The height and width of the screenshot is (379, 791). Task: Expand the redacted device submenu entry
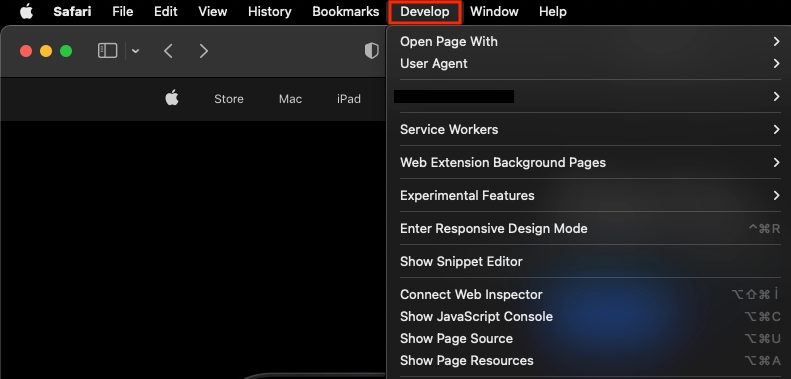tap(590, 96)
